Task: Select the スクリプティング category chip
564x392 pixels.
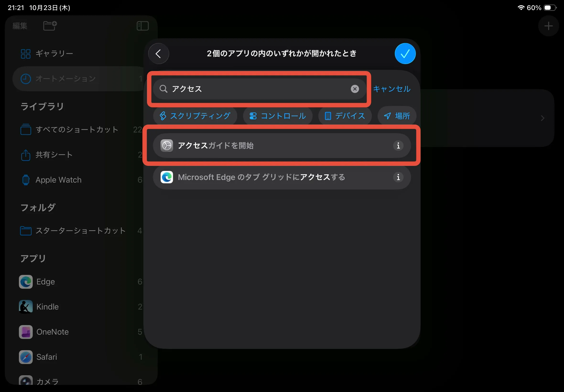Action: tap(195, 116)
